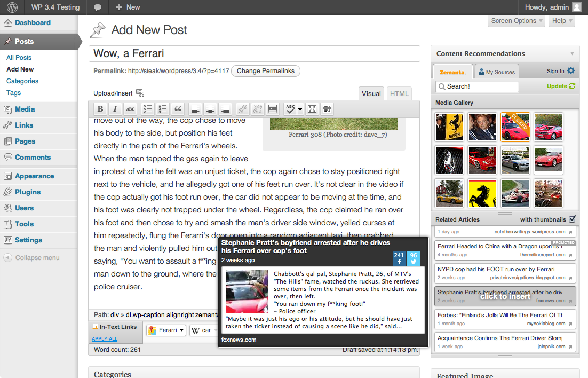
Task: Click Sign In in recommendations panel
Action: 555,72
